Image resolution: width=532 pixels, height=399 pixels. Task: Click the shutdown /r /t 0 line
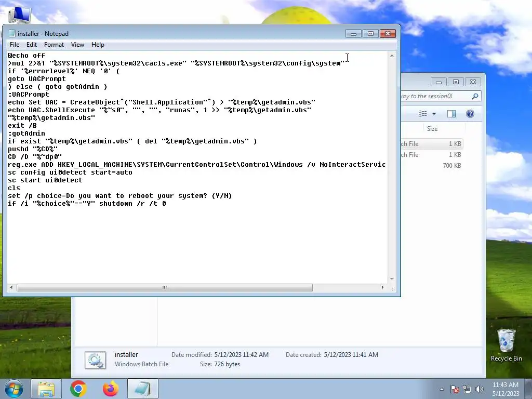[x=87, y=204]
